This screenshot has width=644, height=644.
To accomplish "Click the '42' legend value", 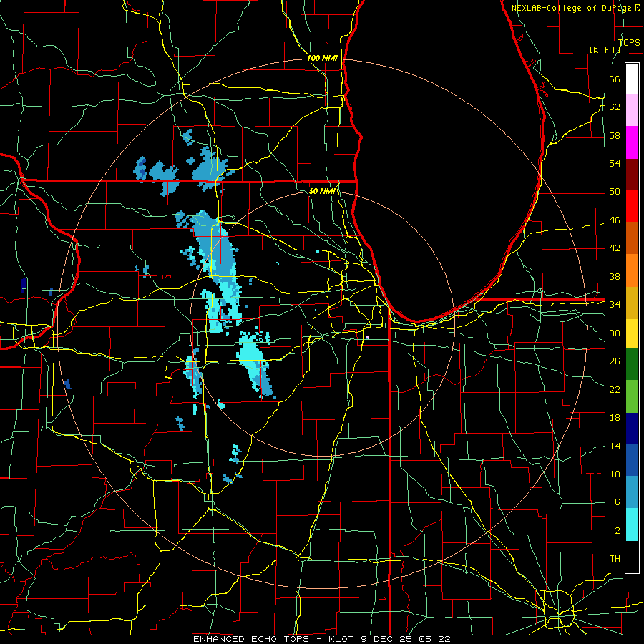I will pos(615,248).
